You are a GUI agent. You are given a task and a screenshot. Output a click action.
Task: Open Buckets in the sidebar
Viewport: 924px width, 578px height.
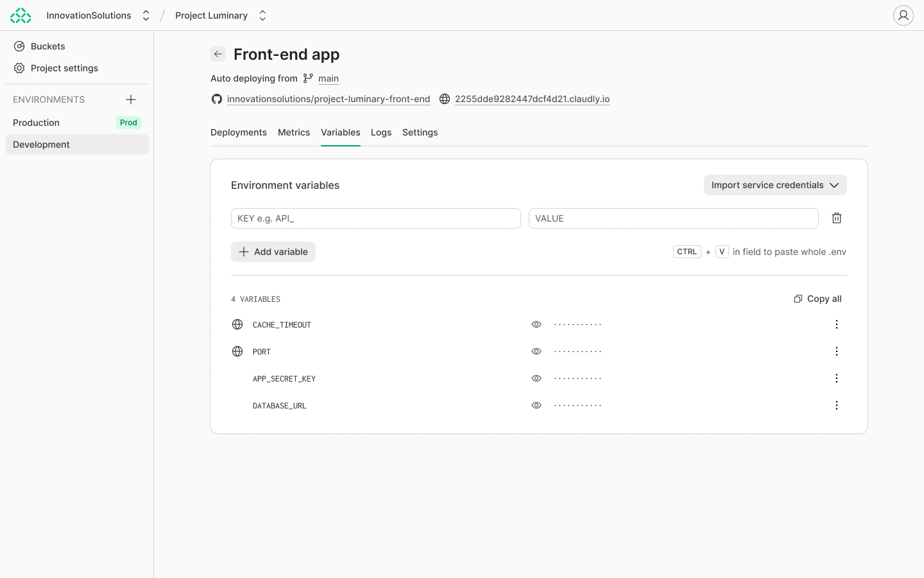tap(77, 46)
